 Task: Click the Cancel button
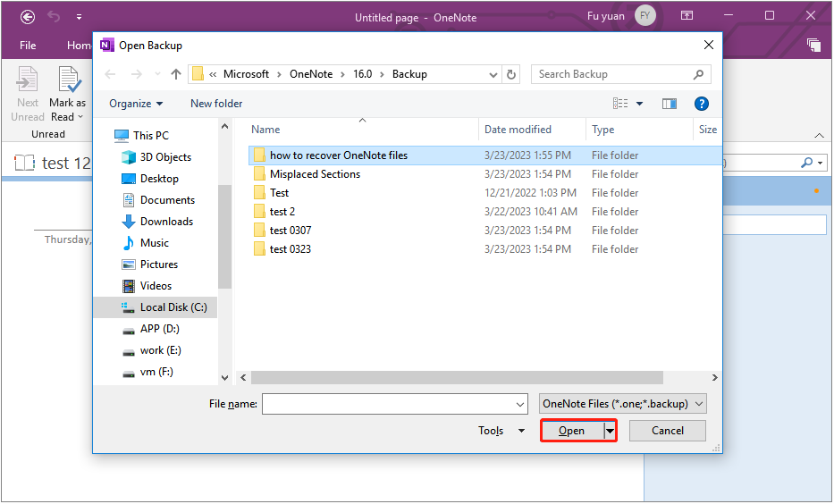[x=668, y=431]
